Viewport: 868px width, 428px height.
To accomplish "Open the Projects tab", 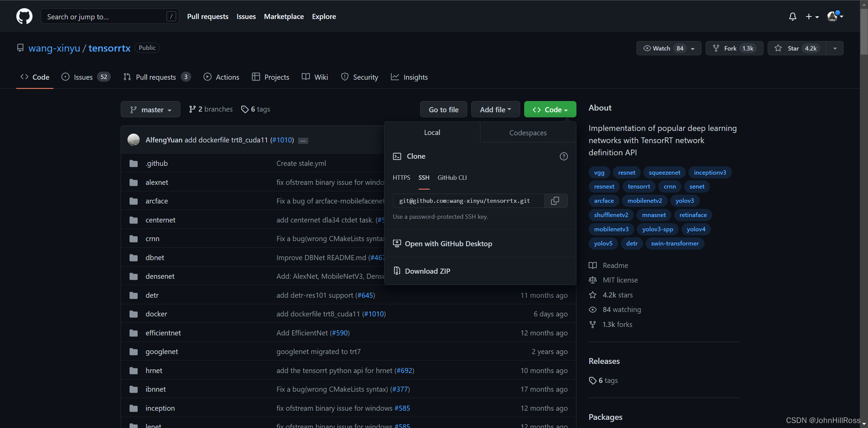I will click(x=271, y=77).
